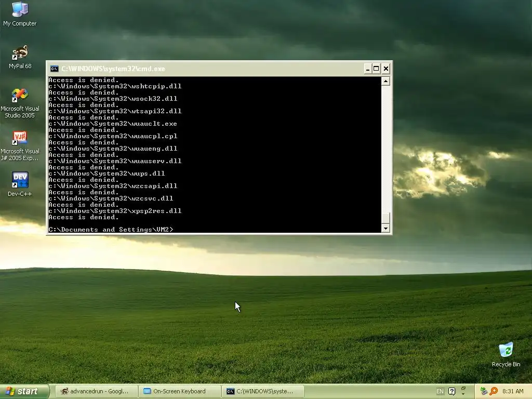
Task: Select the Dev-C++ desktop shortcut
Action: 20,184
